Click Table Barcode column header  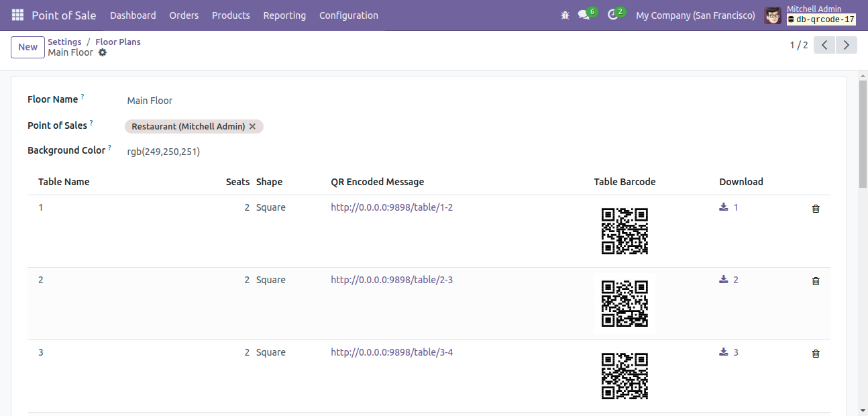coord(625,182)
